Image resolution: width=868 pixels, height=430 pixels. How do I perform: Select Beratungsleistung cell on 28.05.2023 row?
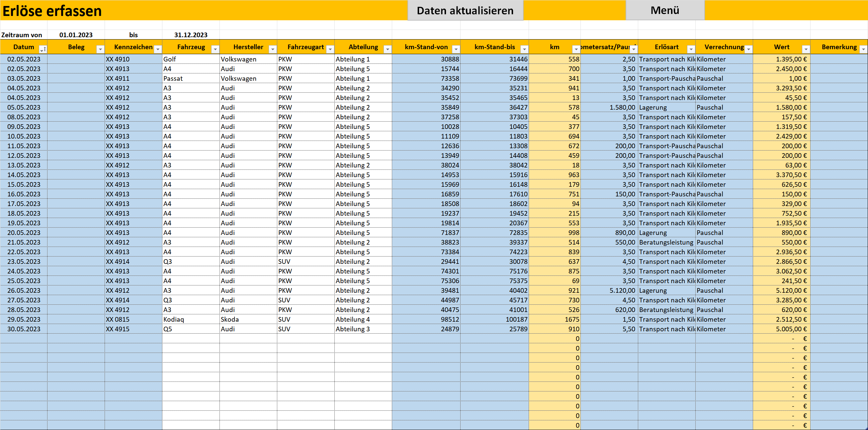pyautogui.click(x=666, y=310)
